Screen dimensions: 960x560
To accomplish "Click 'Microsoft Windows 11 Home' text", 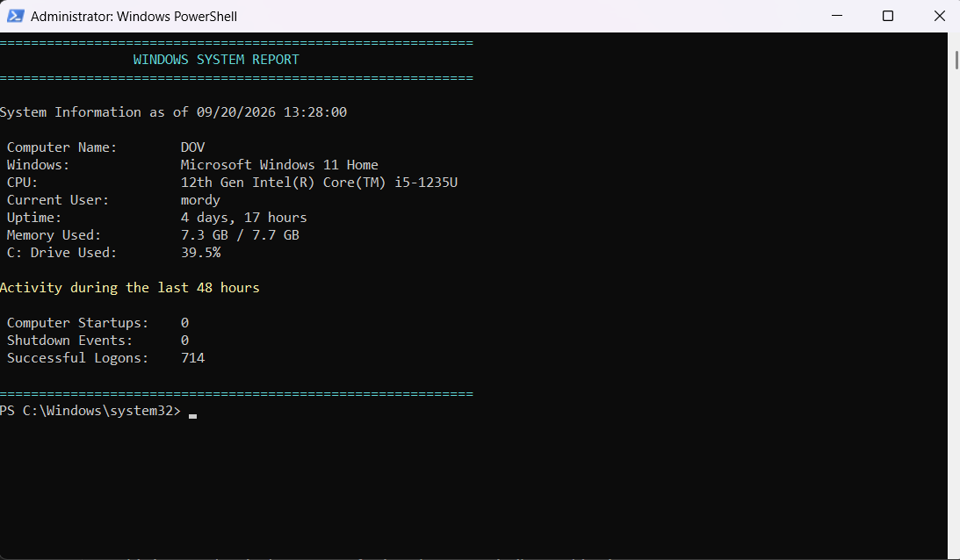I will (x=279, y=165).
